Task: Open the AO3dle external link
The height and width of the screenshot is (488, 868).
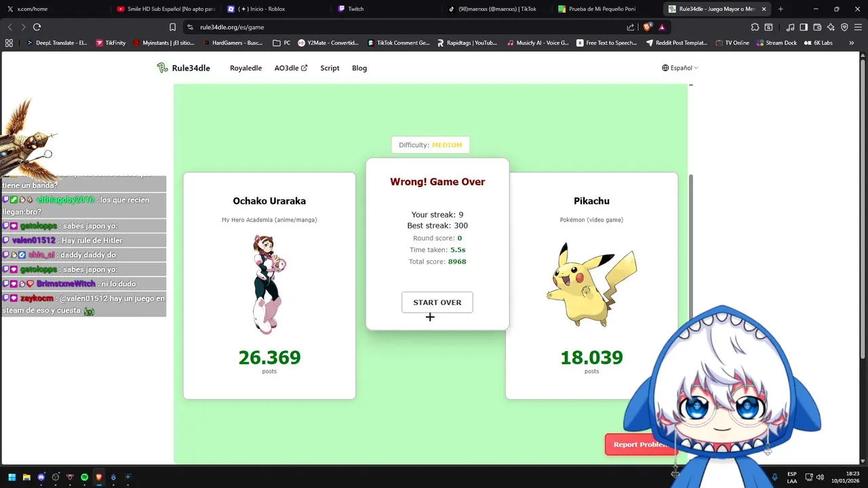Action: tap(291, 68)
